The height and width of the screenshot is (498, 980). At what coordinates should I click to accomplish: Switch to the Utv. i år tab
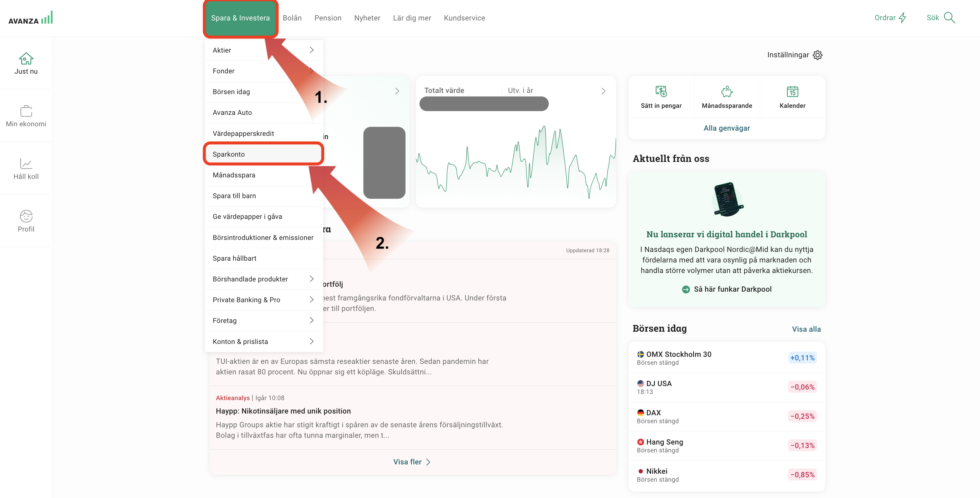tap(520, 91)
